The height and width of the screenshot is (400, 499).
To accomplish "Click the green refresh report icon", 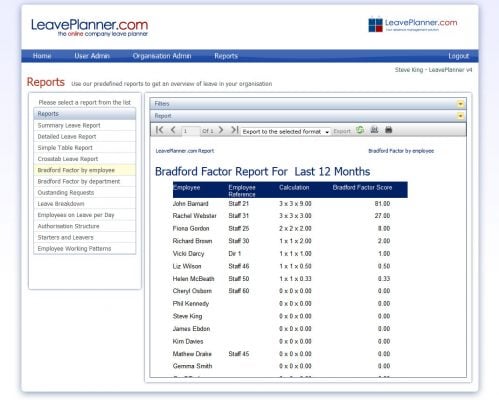I will click(x=360, y=130).
